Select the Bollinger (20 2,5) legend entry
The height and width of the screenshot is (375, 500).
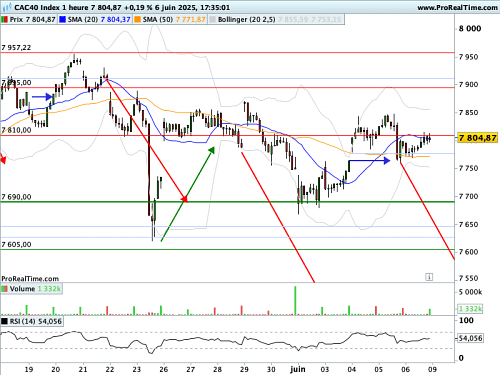point(276,20)
